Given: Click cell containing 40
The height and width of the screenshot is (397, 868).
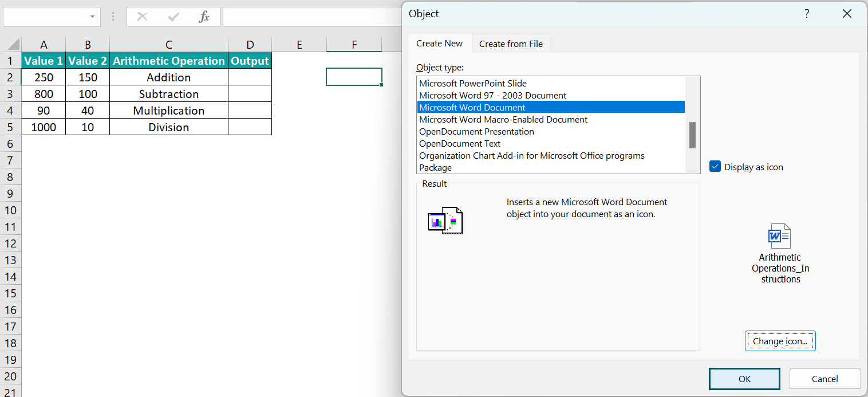Looking at the screenshot, I should click(x=88, y=111).
